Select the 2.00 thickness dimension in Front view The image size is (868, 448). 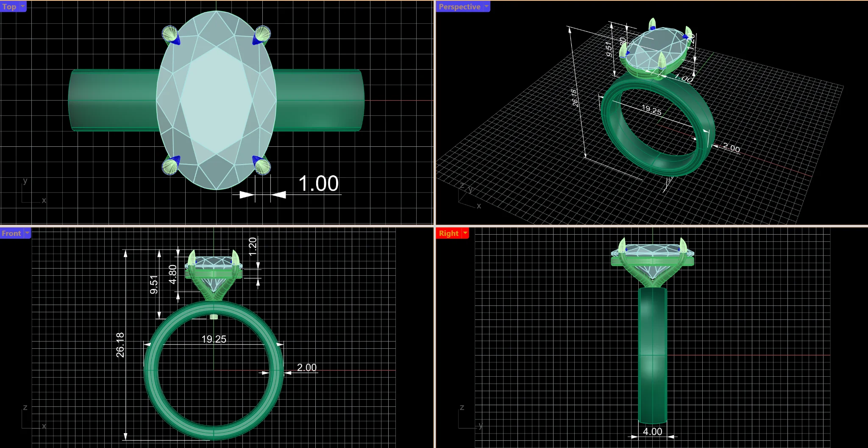306,367
